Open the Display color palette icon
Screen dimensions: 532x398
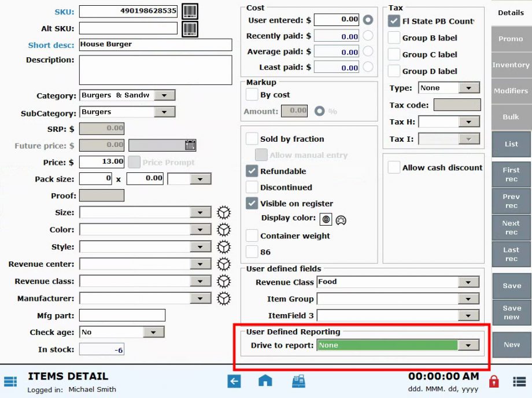tap(341, 220)
